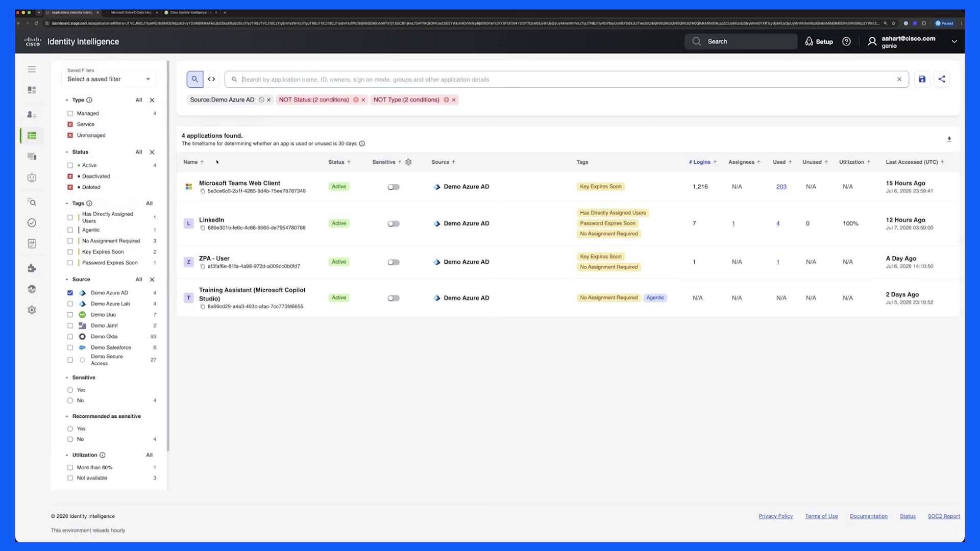Check the Key Expires Soon tag filter
The width and height of the screenshot is (980, 551).
[70, 252]
